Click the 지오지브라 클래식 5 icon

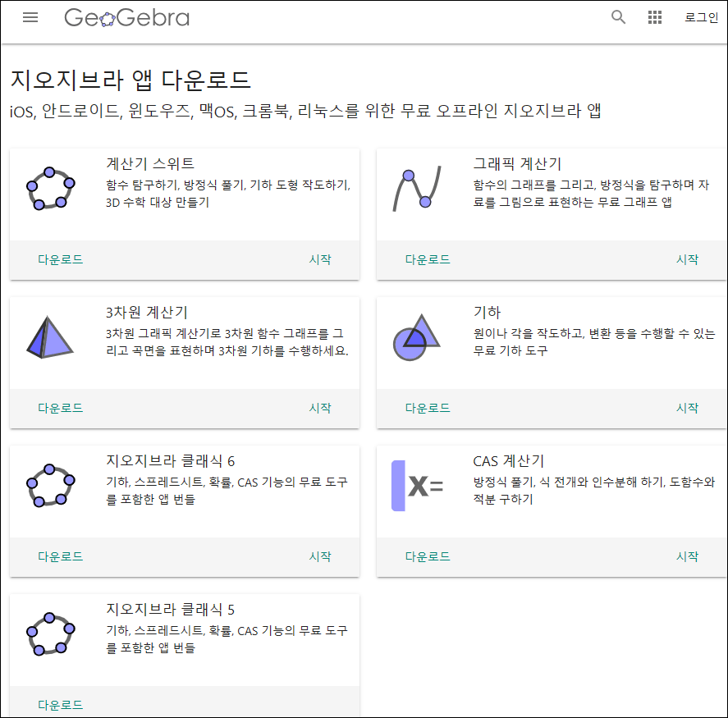50,634
